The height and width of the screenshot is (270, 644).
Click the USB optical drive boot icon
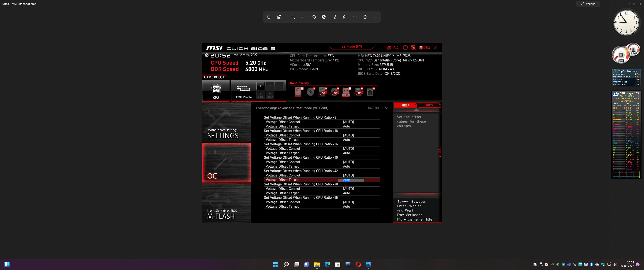(x=335, y=92)
